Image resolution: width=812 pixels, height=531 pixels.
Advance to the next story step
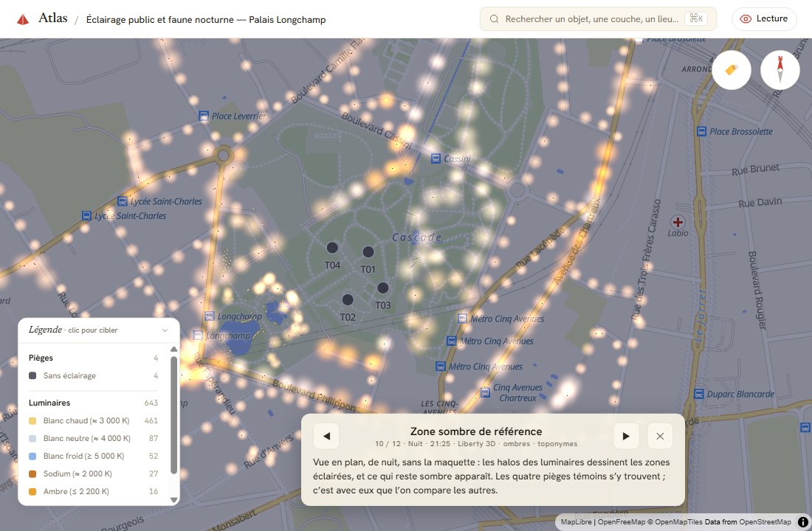(625, 436)
